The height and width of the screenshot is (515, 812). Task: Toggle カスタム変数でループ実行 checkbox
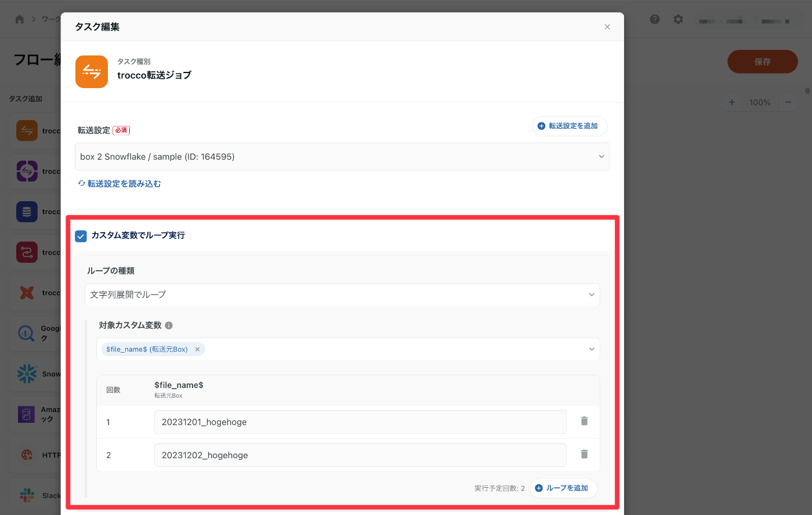[x=81, y=235]
